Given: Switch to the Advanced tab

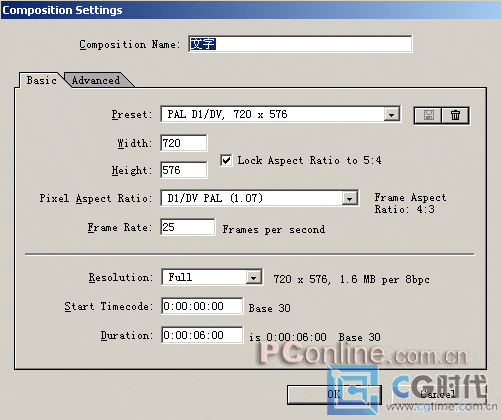Looking at the screenshot, I should click(96, 80).
